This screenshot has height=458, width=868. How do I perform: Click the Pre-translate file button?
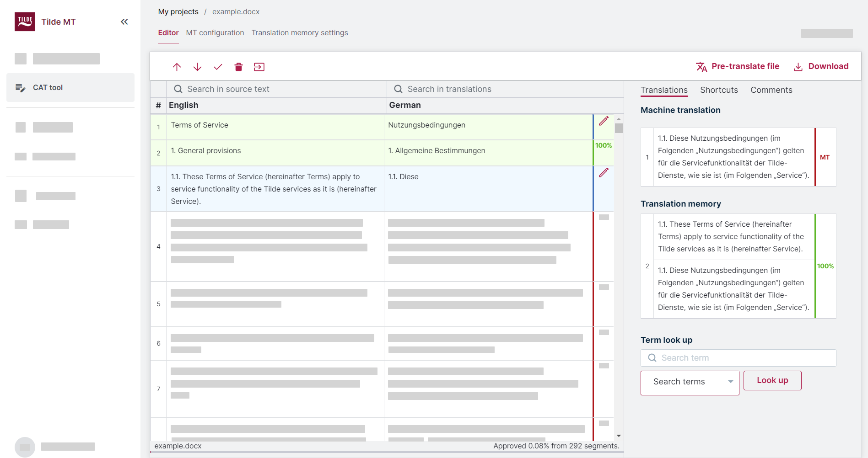(x=738, y=66)
